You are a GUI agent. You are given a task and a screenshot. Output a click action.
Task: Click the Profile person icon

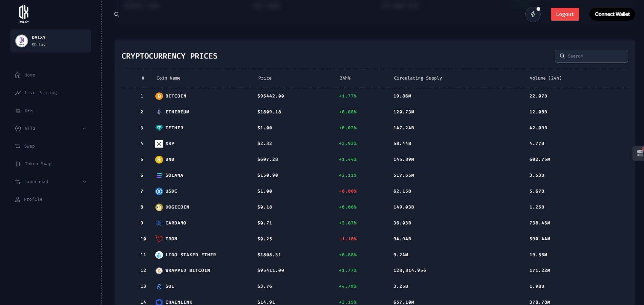tap(18, 199)
